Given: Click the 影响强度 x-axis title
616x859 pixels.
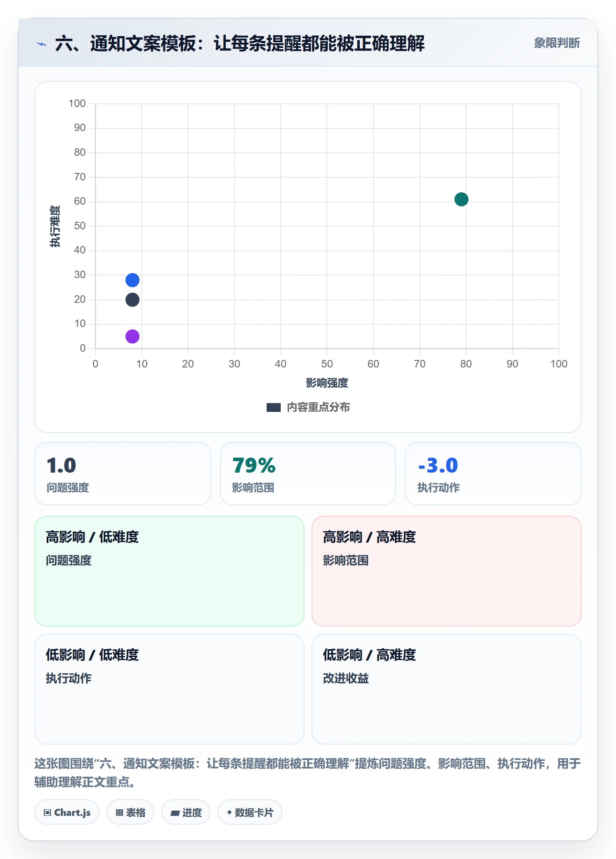Looking at the screenshot, I should 327,383.
